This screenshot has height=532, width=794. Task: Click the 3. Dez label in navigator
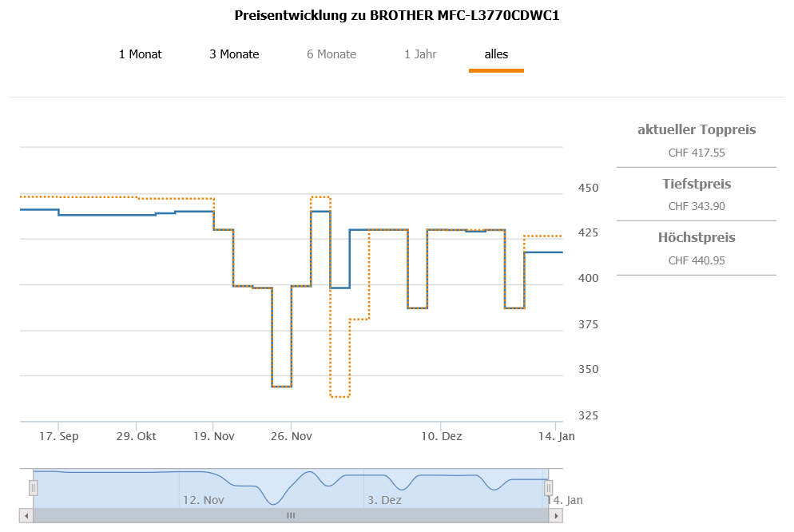point(384,500)
